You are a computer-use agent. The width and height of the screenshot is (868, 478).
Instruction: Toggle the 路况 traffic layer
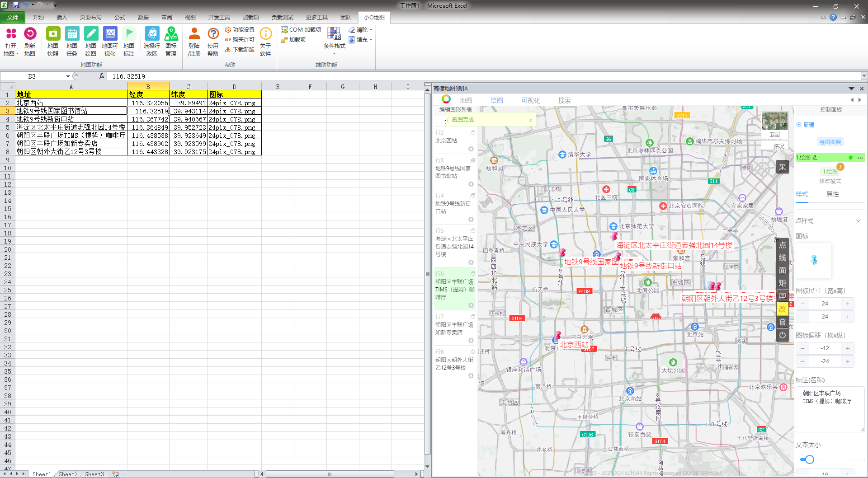click(778, 146)
